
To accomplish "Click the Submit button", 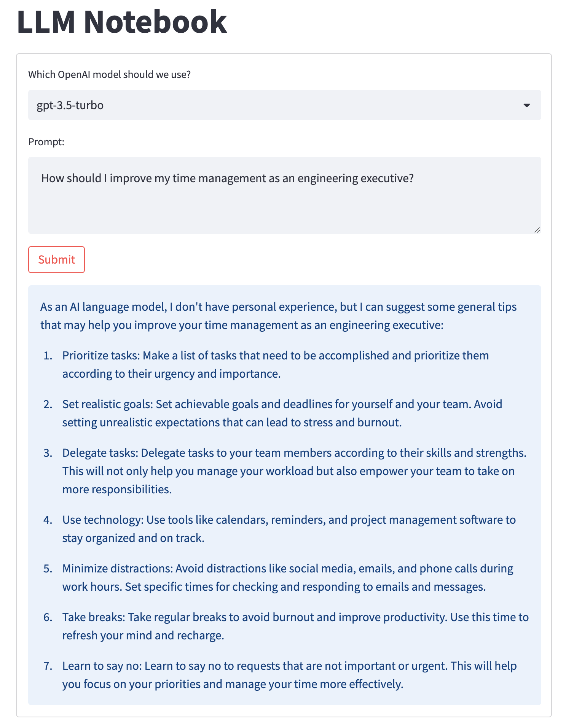I will (56, 259).
